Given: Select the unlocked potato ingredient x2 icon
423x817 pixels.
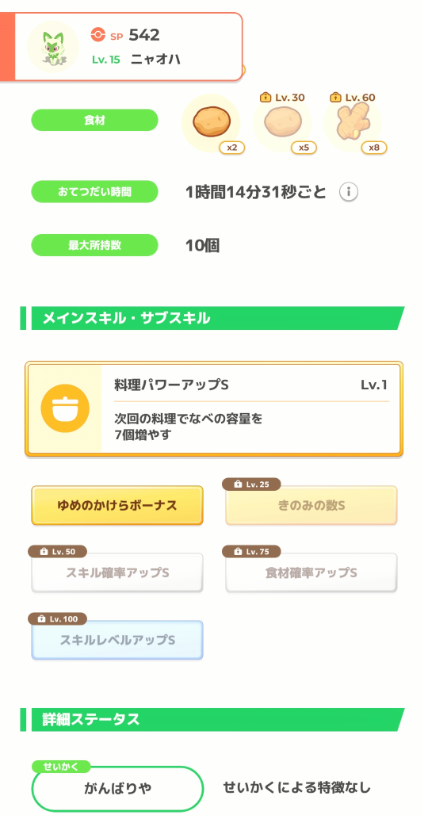Looking at the screenshot, I should click(210, 123).
